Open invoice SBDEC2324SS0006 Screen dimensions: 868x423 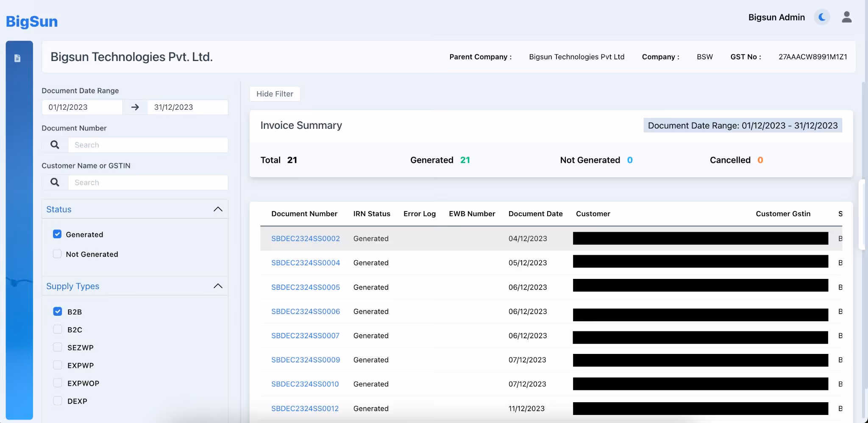click(x=305, y=312)
